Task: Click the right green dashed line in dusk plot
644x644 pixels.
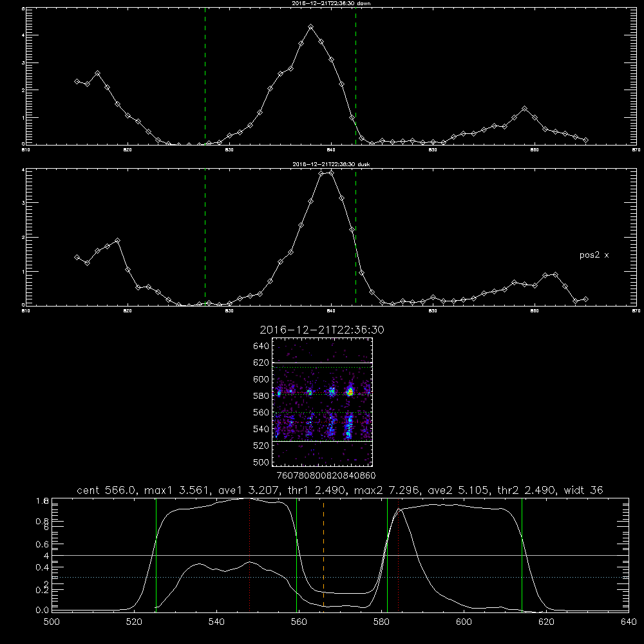Action: pyautogui.click(x=355, y=237)
